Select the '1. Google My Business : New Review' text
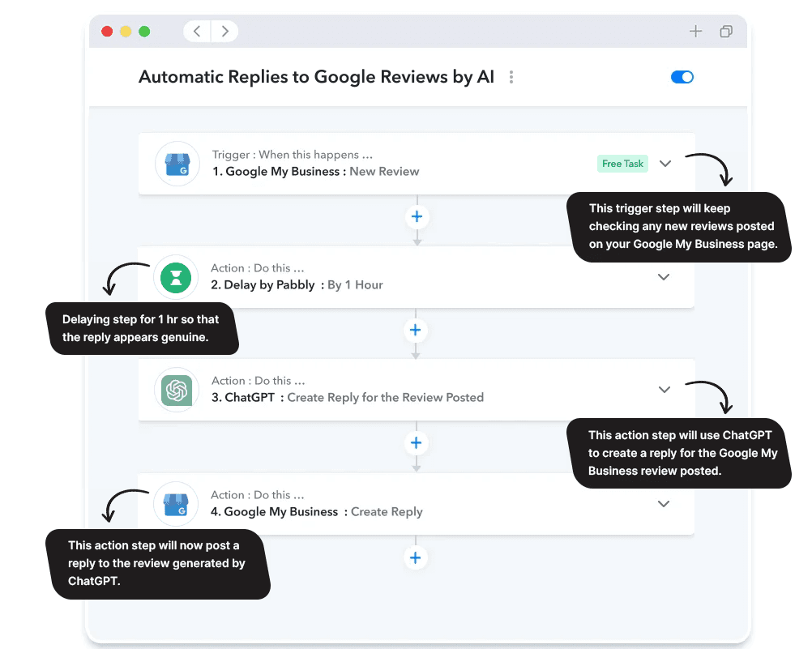 click(x=316, y=172)
